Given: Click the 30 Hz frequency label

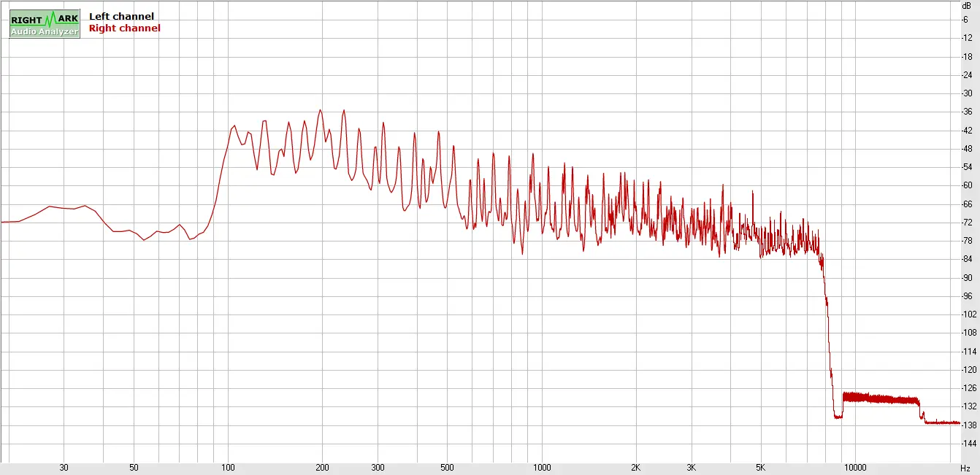Looking at the screenshot, I should click(64, 468).
